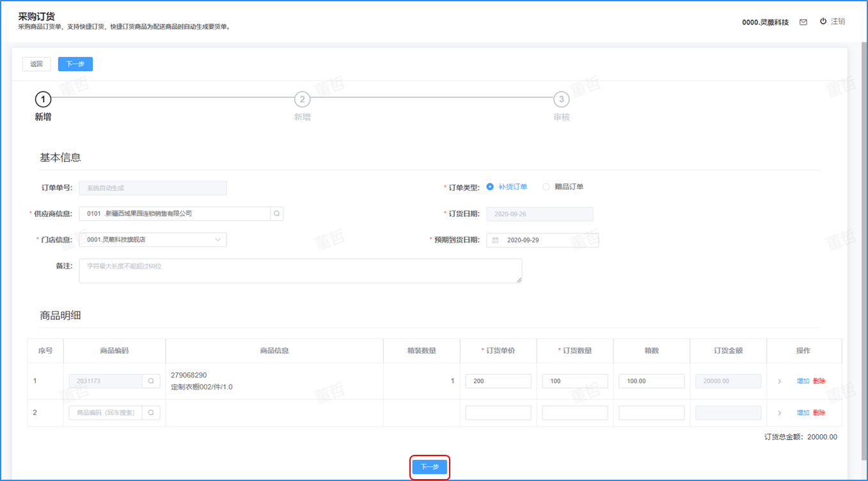Click product info text 279068290
Screen dimensions: 868x481
(x=189, y=375)
